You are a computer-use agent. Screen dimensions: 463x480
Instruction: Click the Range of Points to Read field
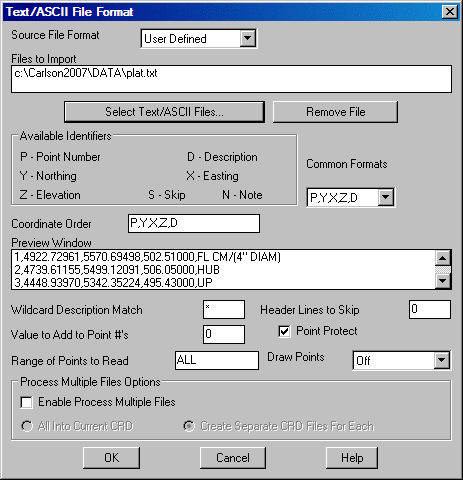click(217, 360)
